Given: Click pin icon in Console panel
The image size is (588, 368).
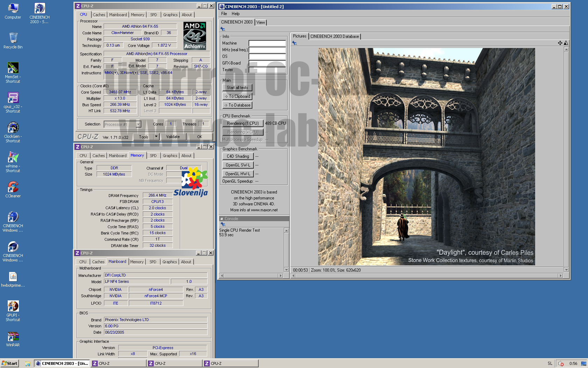Looking at the screenshot, I should (x=223, y=224).
